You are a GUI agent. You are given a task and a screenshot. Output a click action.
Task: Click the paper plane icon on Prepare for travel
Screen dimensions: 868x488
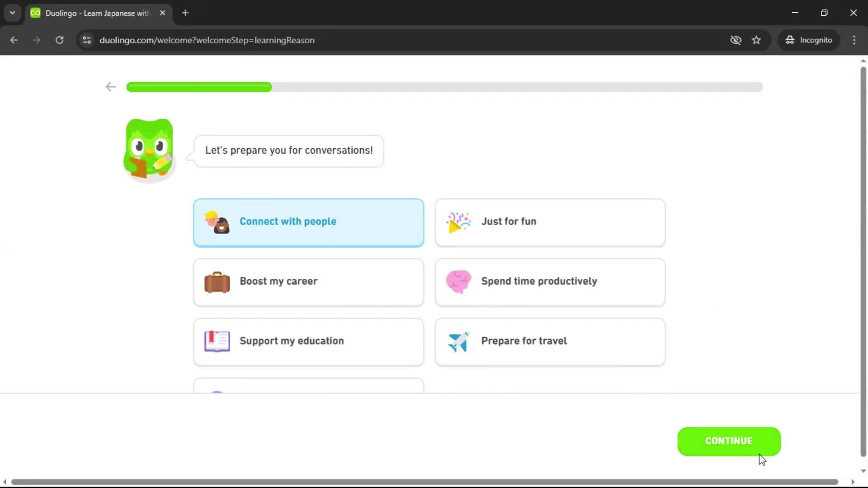click(458, 342)
